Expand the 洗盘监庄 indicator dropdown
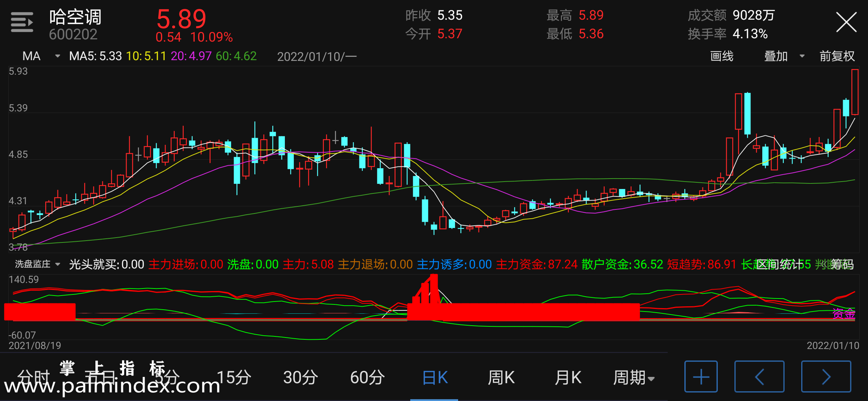The width and height of the screenshot is (868, 401). [37, 264]
